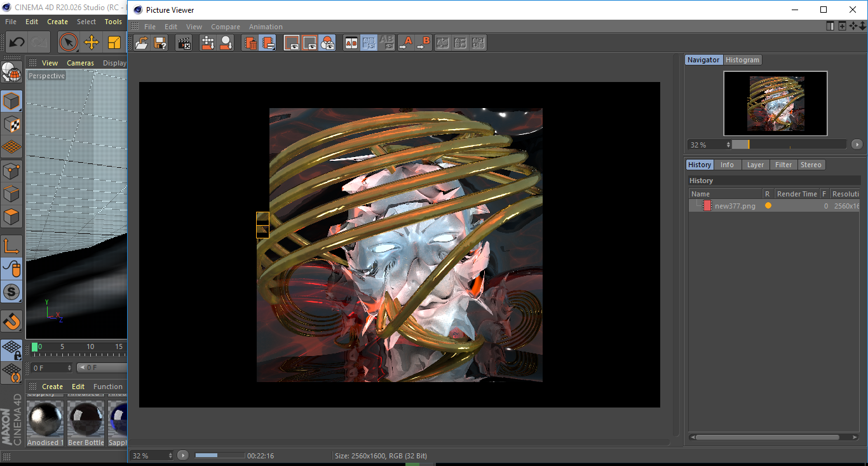The height and width of the screenshot is (466, 868).
Task: Click the Axis mode L-shaped icon
Action: (x=11, y=246)
